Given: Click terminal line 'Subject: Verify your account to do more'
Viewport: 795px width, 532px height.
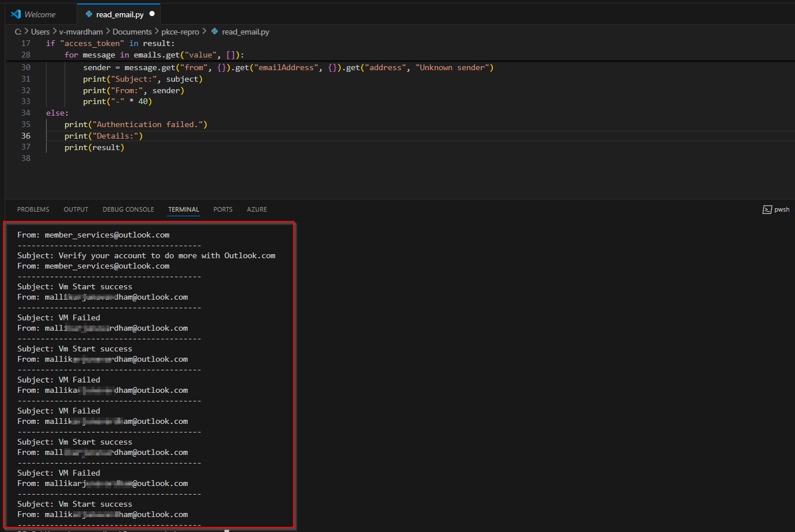Looking at the screenshot, I should point(146,255).
